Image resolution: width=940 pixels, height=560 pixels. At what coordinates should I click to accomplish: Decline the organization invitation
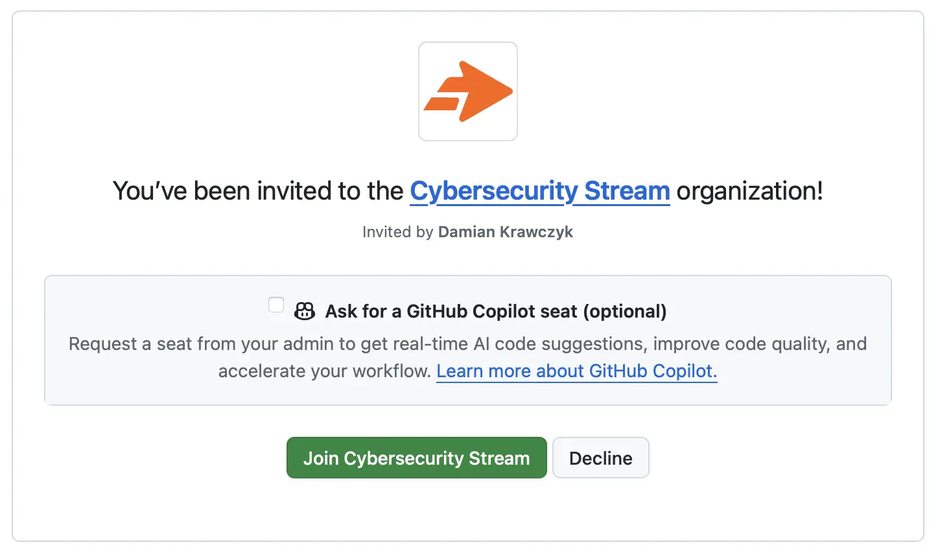pyautogui.click(x=601, y=458)
